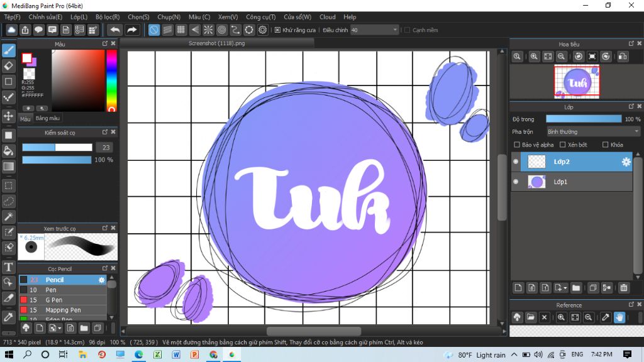Select the Bucket fill tool
Viewport: 644px width, 362px height.
click(x=9, y=151)
